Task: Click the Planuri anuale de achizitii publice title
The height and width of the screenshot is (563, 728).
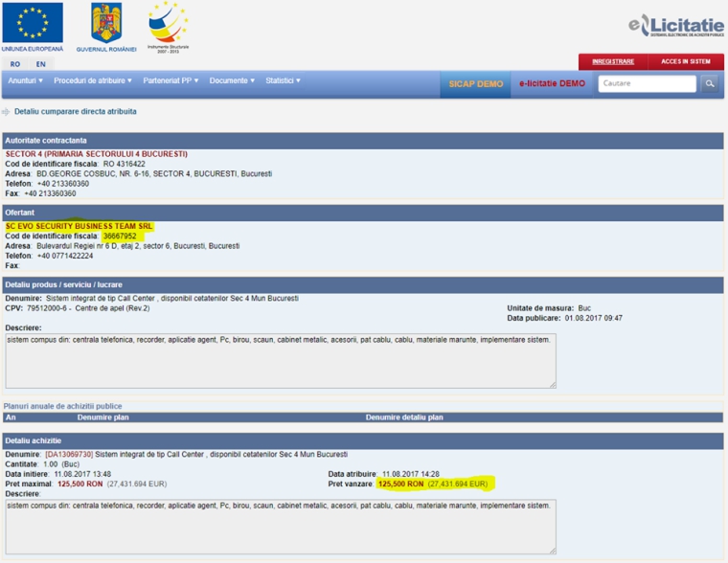Action: 62,406
